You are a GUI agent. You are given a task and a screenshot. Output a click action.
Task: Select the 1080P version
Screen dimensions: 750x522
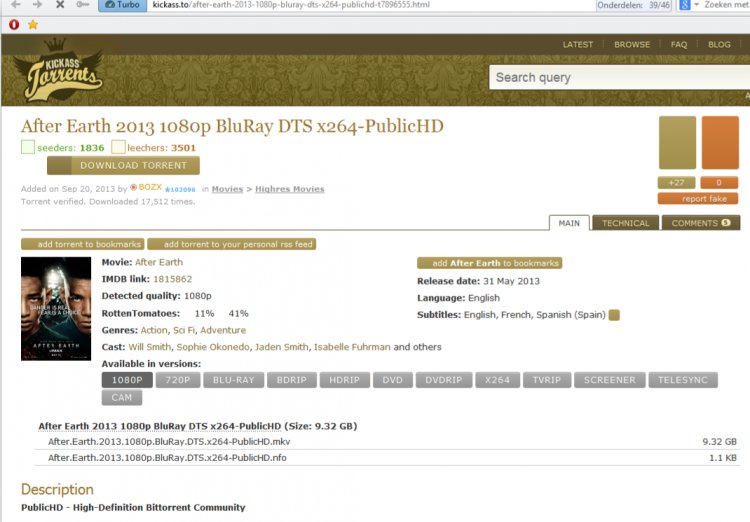tap(127, 380)
